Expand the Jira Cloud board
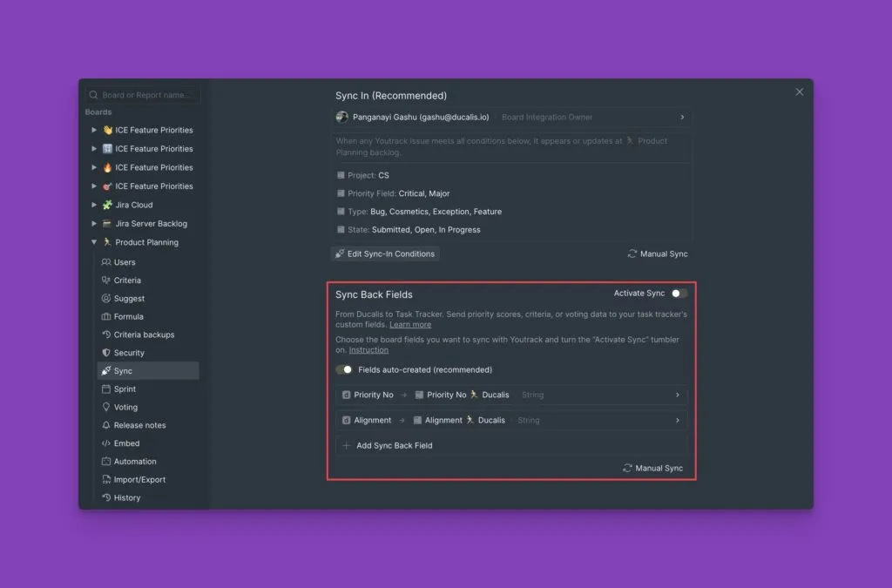Screen dimensions: 892x588 (94, 206)
